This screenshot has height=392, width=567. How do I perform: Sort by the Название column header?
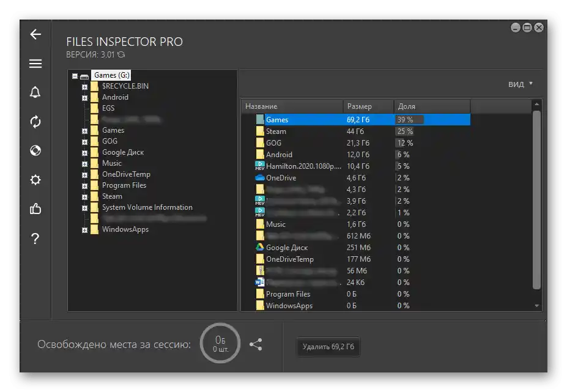click(x=292, y=106)
